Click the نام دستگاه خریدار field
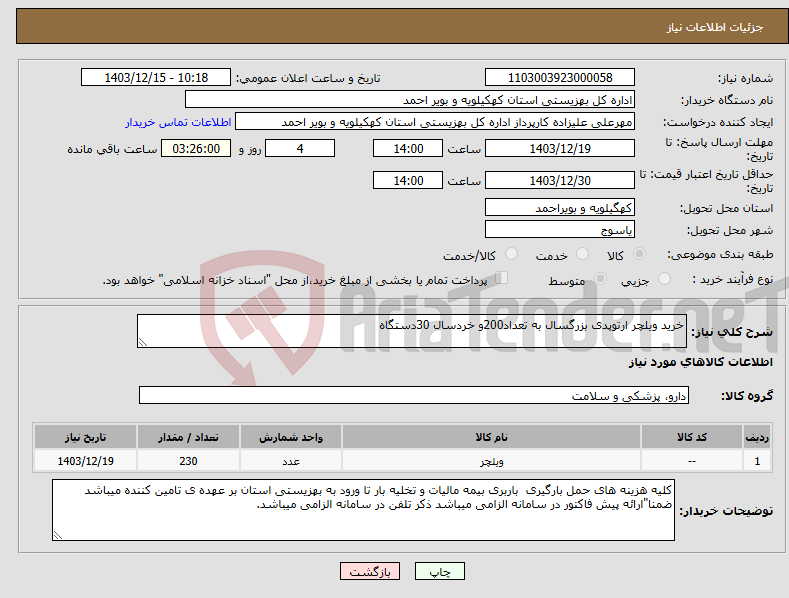Screen dimensions: 789x598 pos(410,100)
